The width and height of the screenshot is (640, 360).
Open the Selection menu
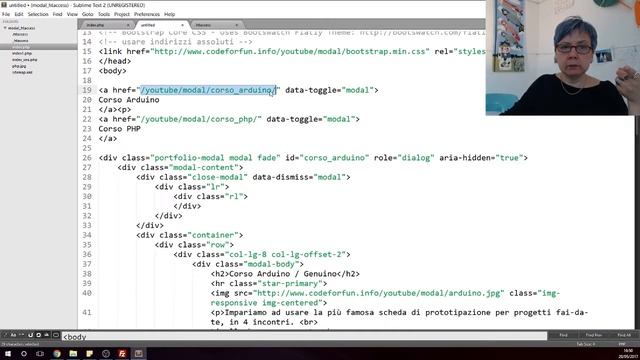[38, 14]
